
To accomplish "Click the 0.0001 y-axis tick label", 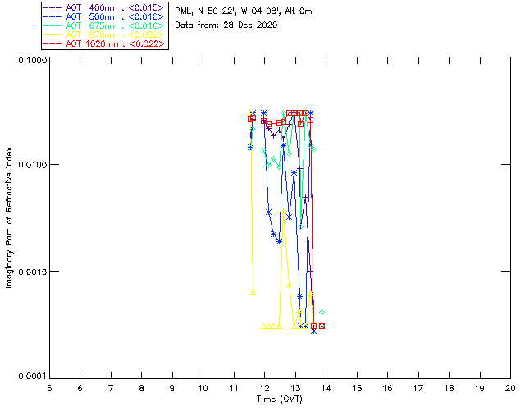I will point(29,376).
